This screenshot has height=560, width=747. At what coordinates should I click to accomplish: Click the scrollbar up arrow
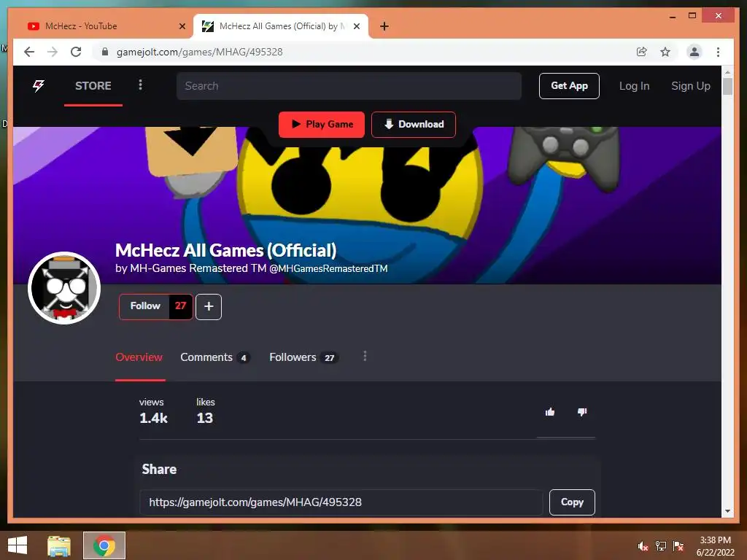pyautogui.click(x=727, y=72)
